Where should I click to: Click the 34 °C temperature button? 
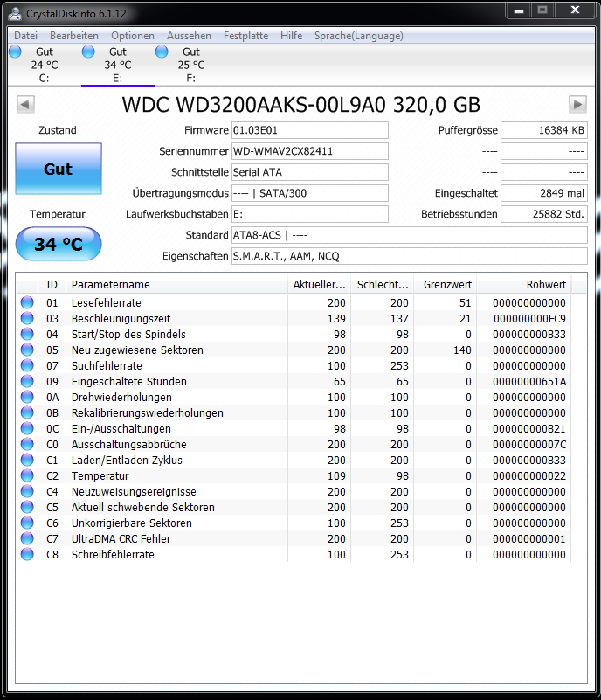point(59,244)
